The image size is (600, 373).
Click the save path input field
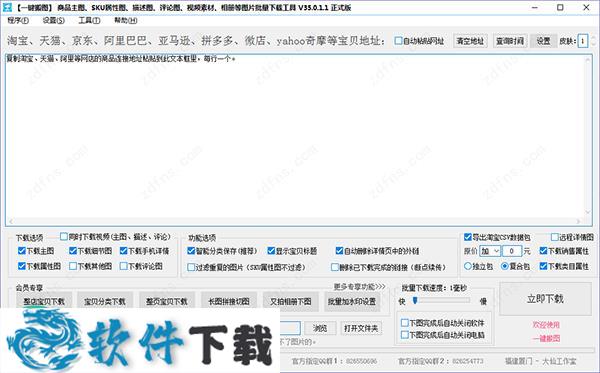click(x=290, y=328)
